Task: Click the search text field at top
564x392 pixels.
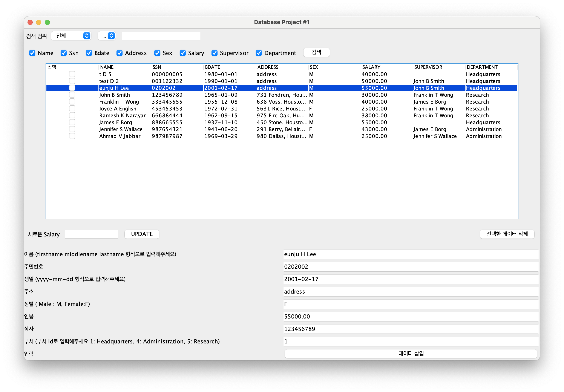Action: tap(161, 36)
